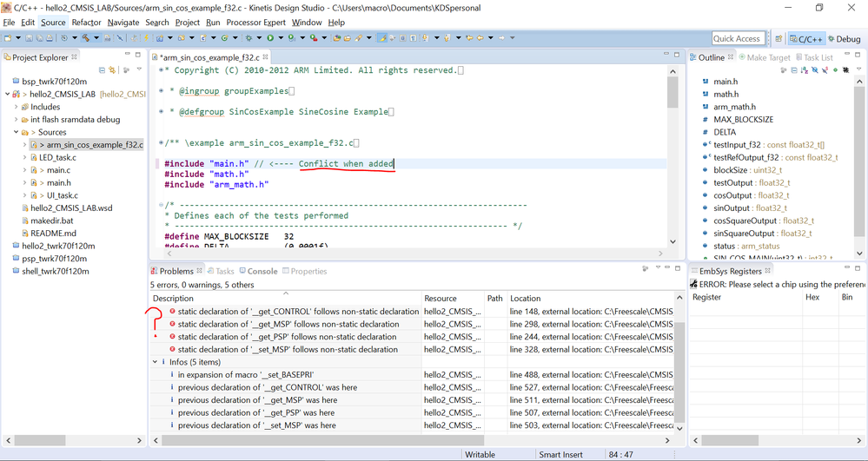Click Collapse All icon in Outline toolbar
868x461 pixels.
pyautogui.click(x=794, y=69)
